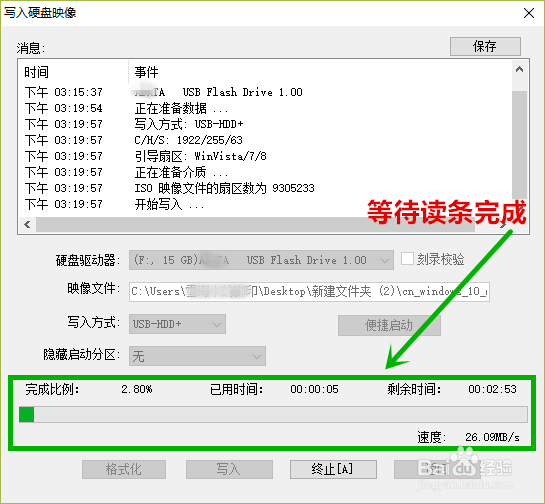Click the message list scroll-left arrow

[27, 225]
